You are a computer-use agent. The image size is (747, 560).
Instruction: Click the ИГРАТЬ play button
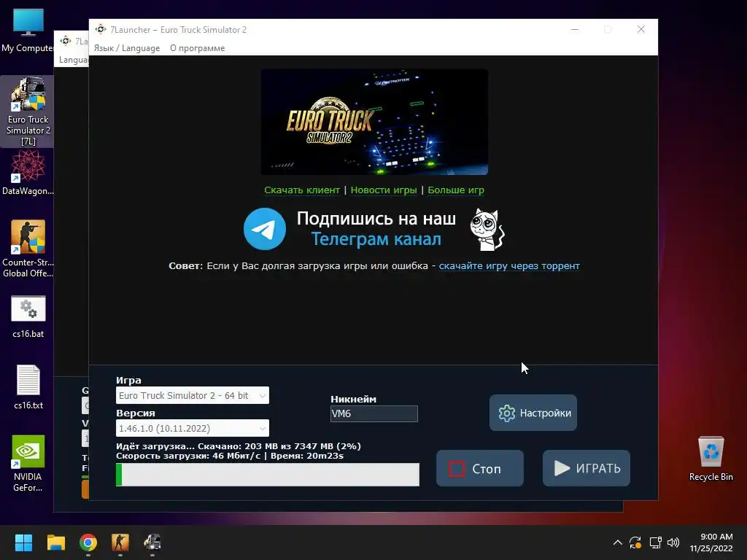pyautogui.click(x=587, y=469)
